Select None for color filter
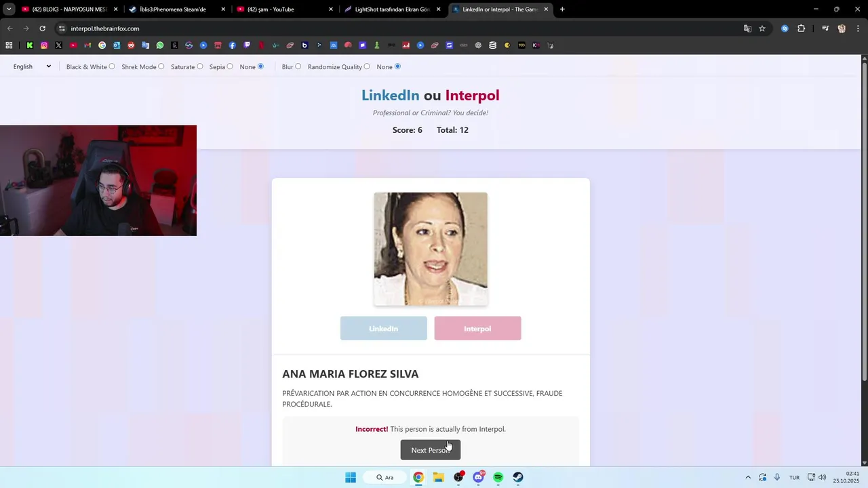Image resolution: width=868 pixels, height=488 pixels. 260,66
